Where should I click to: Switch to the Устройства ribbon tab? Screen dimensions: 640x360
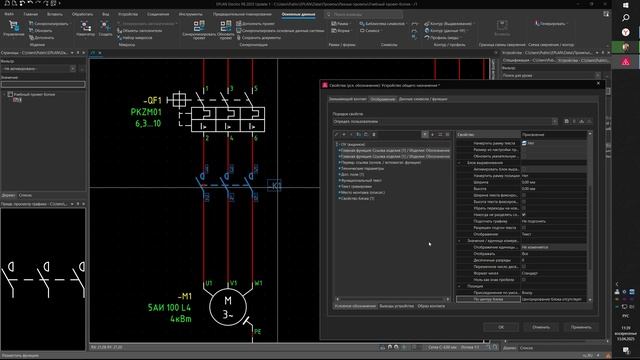(x=128, y=14)
